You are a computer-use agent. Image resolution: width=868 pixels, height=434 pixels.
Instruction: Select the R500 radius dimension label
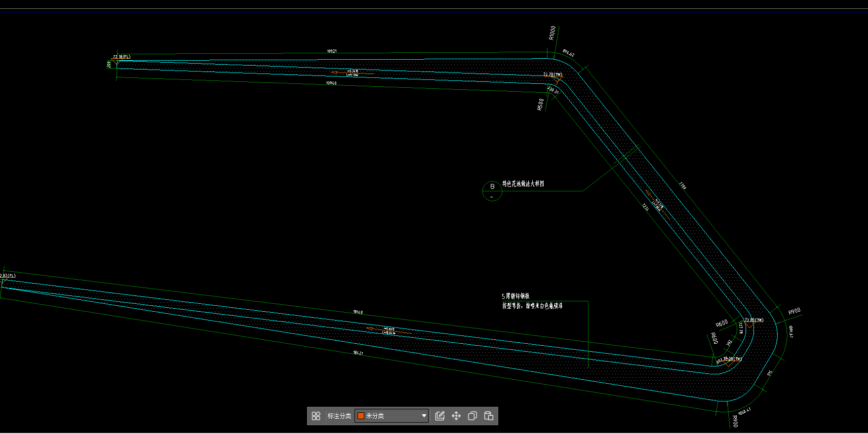(x=541, y=105)
